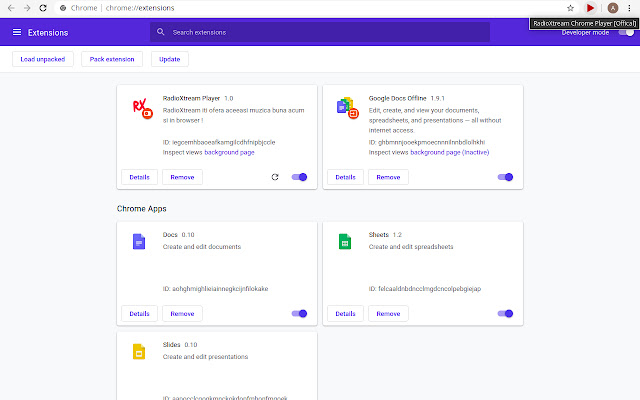The height and width of the screenshot is (400, 640).
Task: Turn off the Sheets app toggle
Action: [505, 313]
